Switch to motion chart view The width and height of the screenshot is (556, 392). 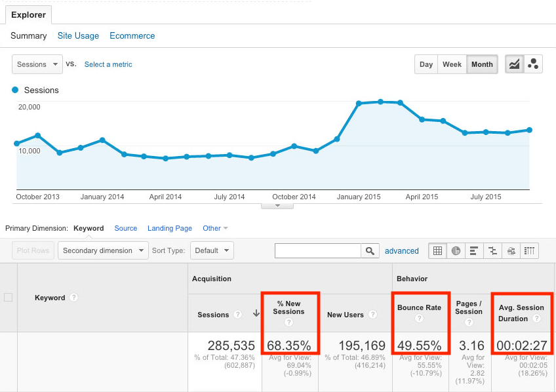coord(533,64)
